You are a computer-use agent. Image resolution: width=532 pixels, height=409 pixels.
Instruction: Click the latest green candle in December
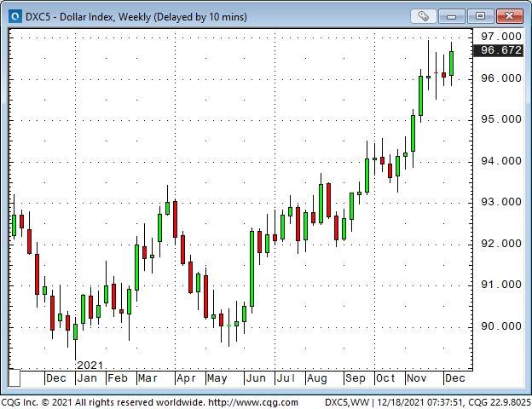point(451,63)
